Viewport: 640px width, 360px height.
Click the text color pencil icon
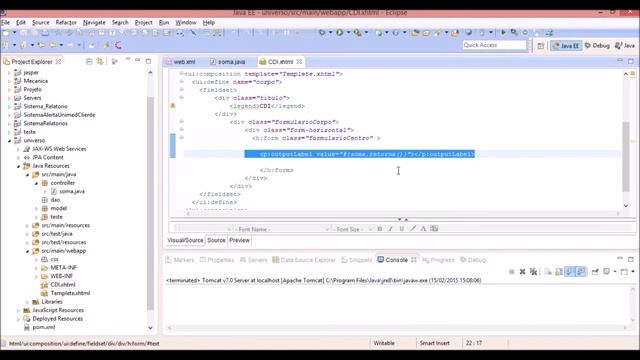click(413, 229)
